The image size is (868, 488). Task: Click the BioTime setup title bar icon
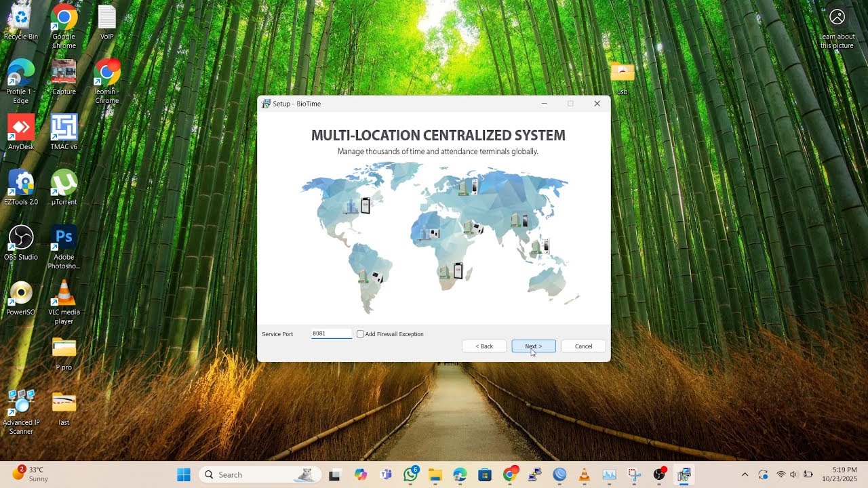pos(266,104)
